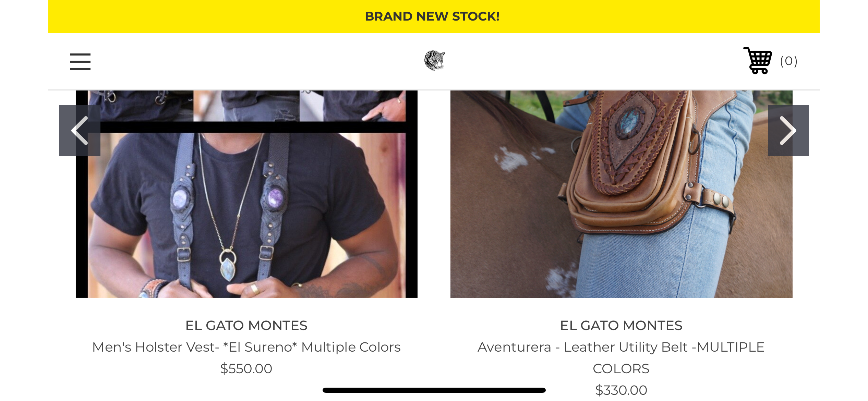Tap the black home indicator bar
The height and width of the screenshot is (401, 868).
434,390
